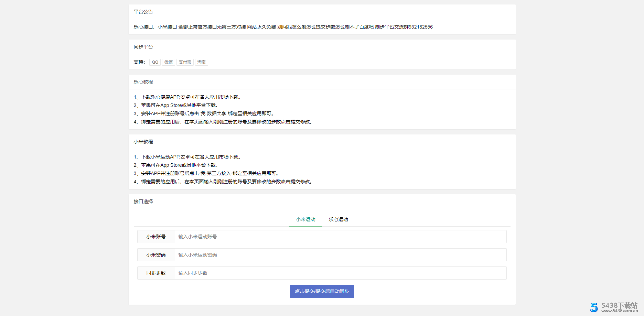Image resolution: width=644 pixels, height=316 pixels.
Task: Click the 接口选择 section header
Action: coord(143,201)
